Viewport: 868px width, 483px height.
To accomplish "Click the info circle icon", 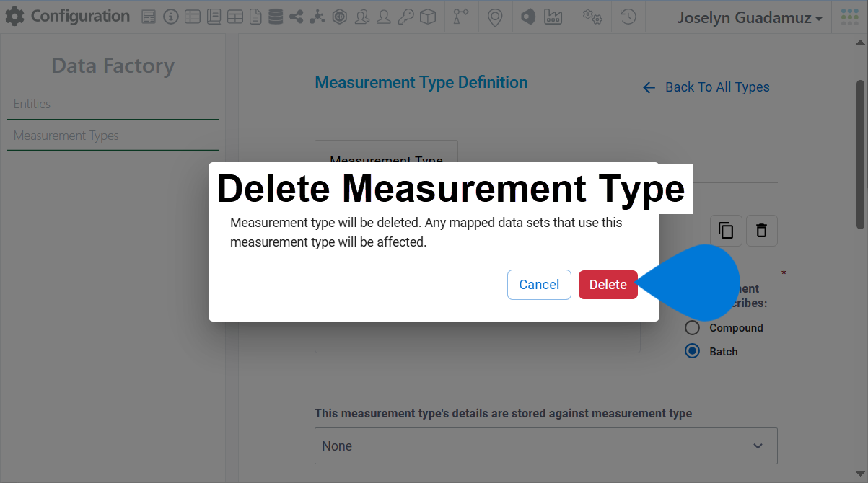I will (x=171, y=17).
